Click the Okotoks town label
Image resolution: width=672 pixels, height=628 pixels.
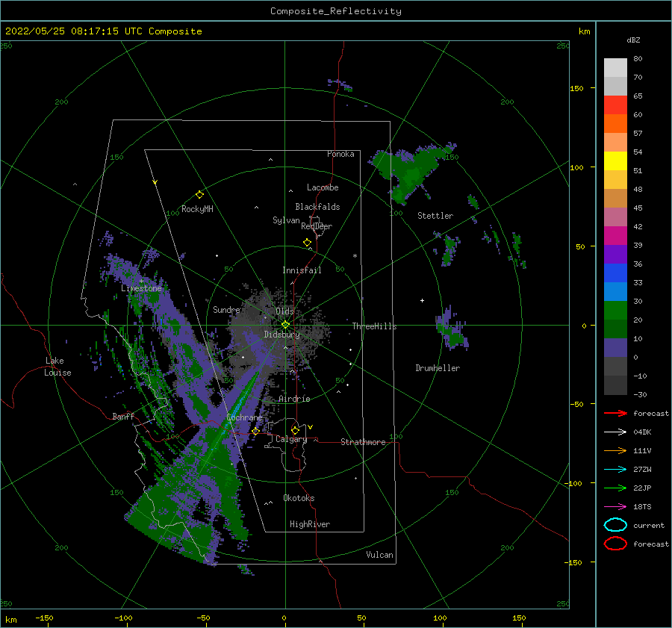coord(299,498)
